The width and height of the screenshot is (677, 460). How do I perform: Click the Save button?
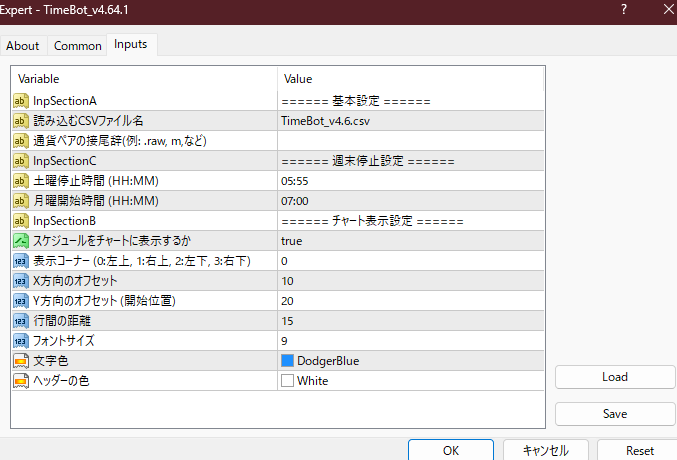click(x=615, y=414)
